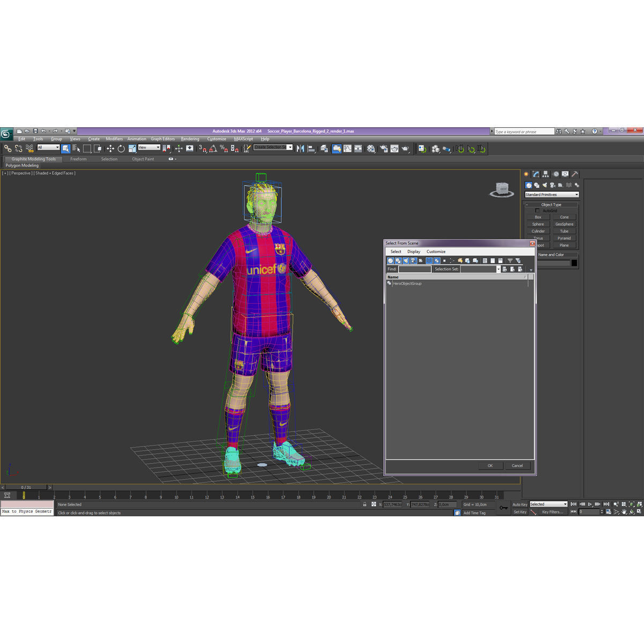Open the Hierarchy command panel tab

[x=545, y=174]
